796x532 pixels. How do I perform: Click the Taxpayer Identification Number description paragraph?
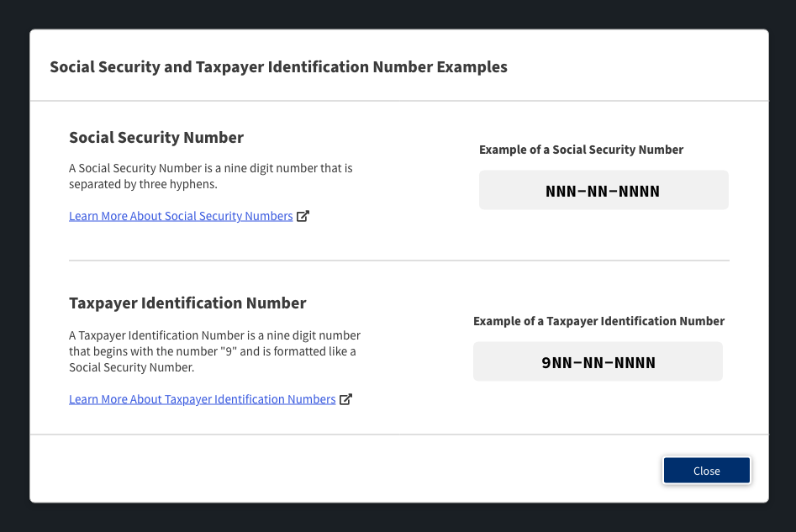[x=214, y=351]
